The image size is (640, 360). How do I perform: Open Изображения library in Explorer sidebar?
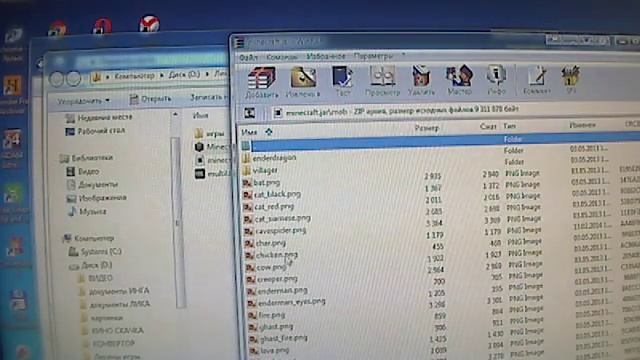pyautogui.click(x=97, y=198)
